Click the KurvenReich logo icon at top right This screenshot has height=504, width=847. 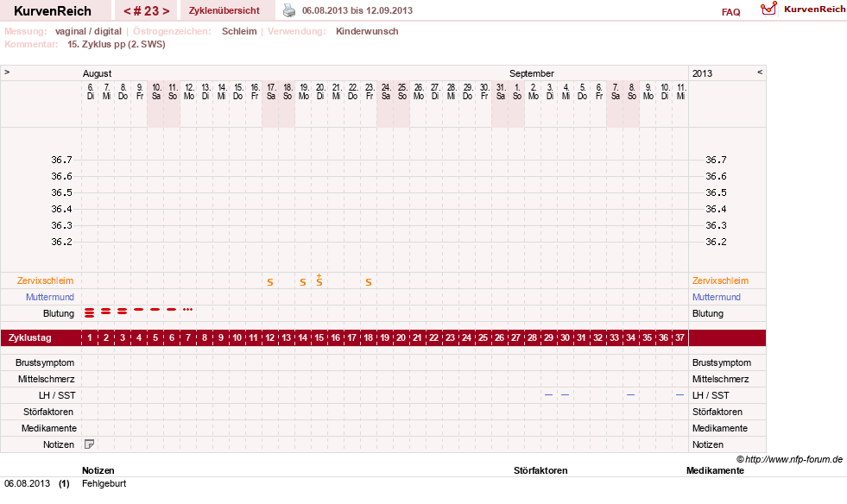coord(768,9)
